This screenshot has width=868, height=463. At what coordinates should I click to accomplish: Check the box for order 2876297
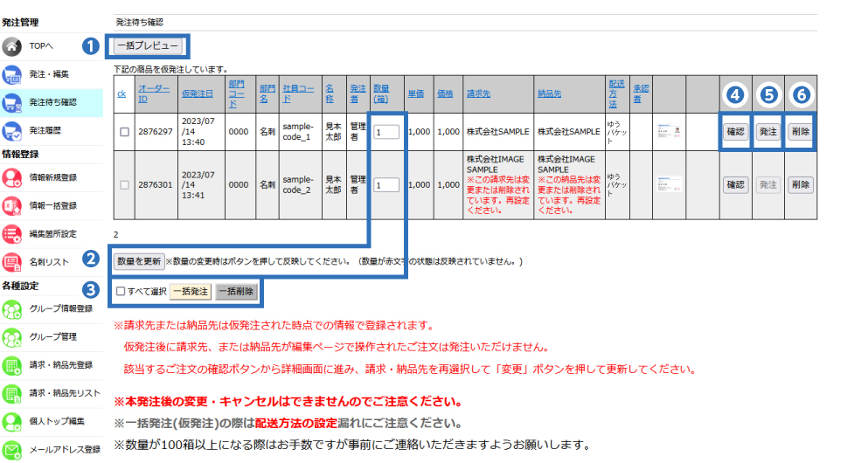pyautogui.click(x=124, y=132)
